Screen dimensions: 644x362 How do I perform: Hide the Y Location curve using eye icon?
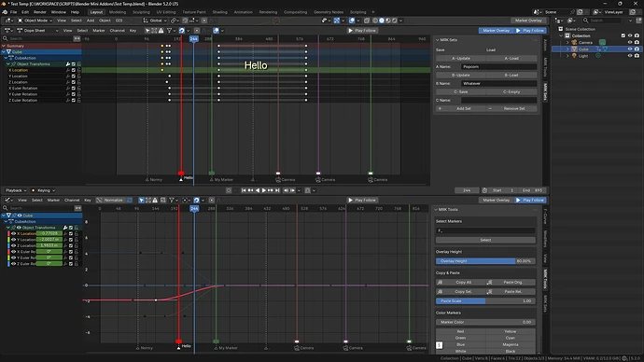13,239
